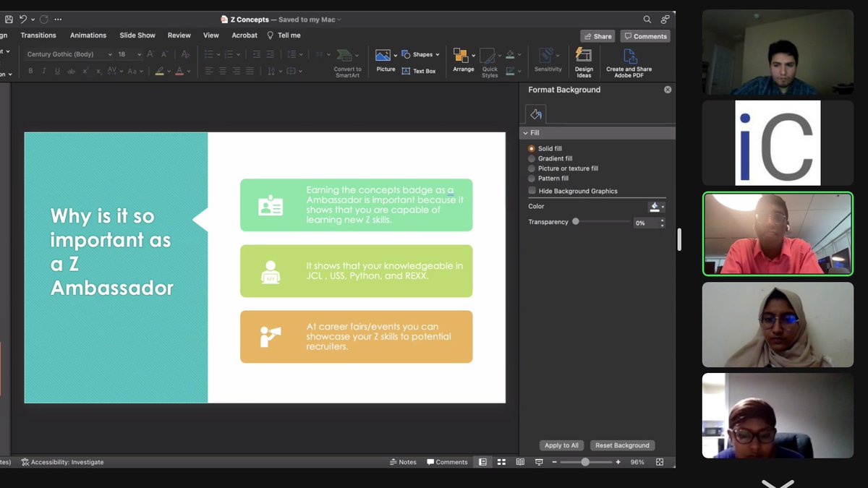This screenshot has width=868, height=488.
Task: Create and Share Adobe PDF
Action: point(629,62)
